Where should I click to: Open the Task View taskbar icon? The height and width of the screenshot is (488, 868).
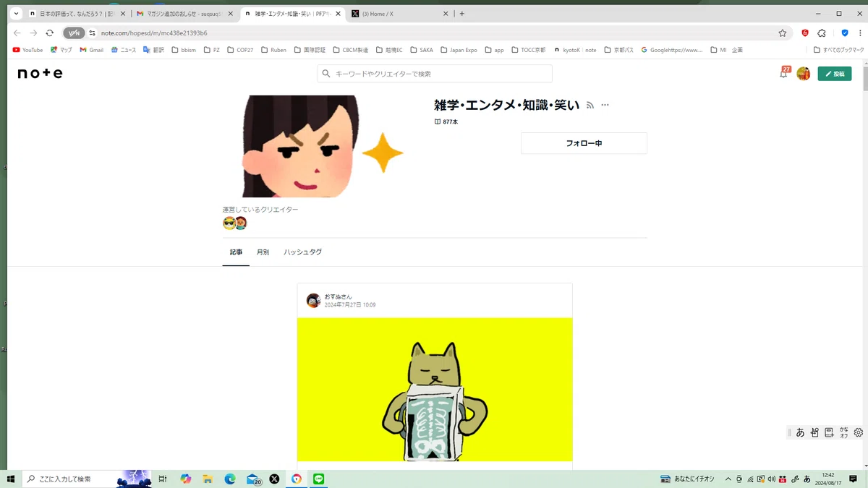(163, 479)
